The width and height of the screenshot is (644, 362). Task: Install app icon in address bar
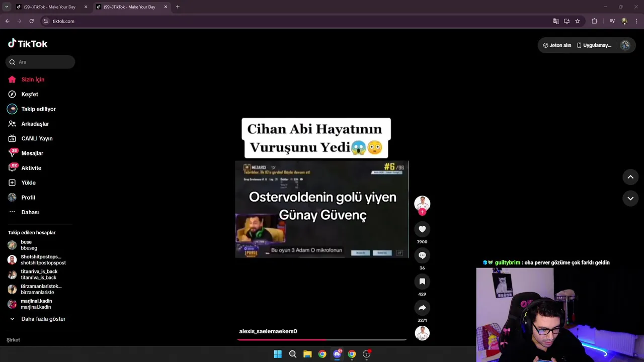coord(567,21)
